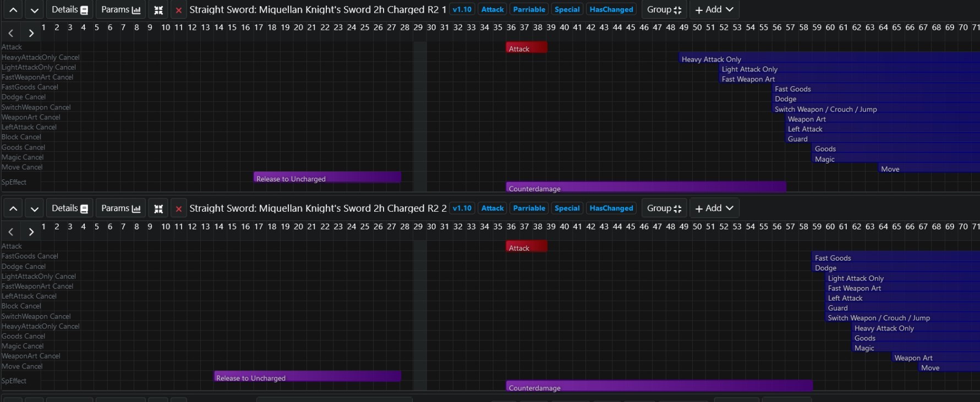The height and width of the screenshot is (402, 980).
Task: Go to next frames in R2 1 timeline
Action: pos(31,33)
